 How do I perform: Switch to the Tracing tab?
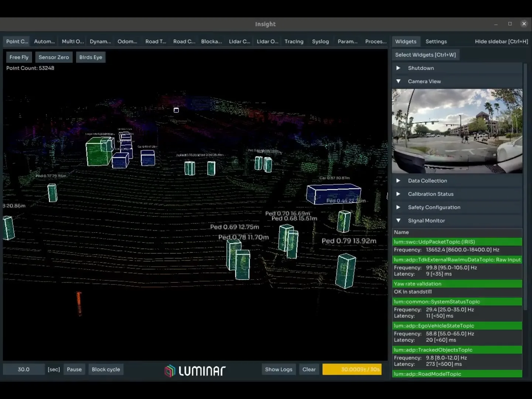[294, 41]
